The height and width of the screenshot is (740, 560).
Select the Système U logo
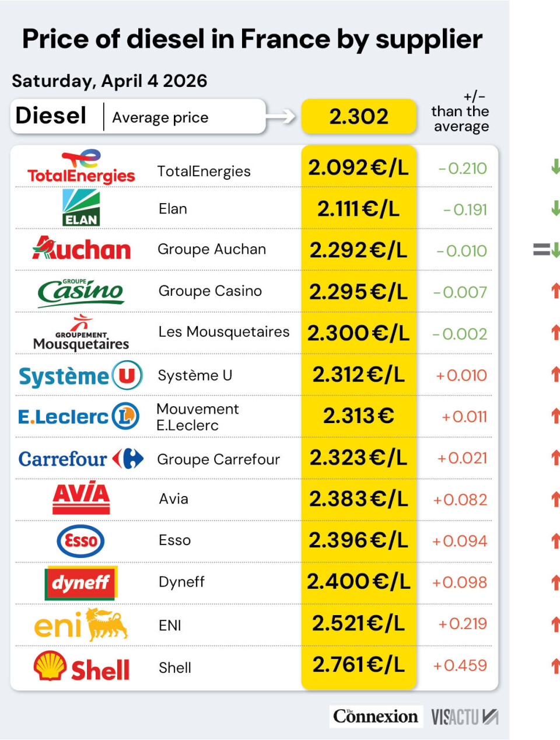[81, 375]
